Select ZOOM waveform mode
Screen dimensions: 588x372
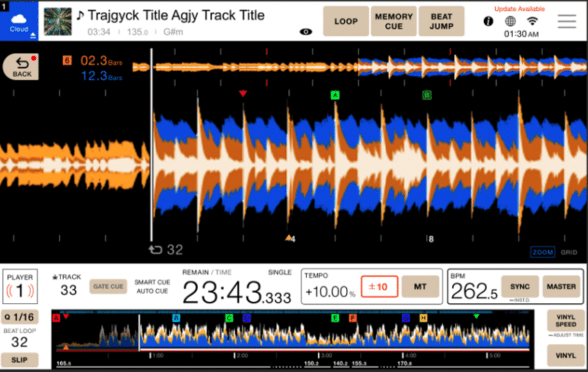(x=542, y=252)
